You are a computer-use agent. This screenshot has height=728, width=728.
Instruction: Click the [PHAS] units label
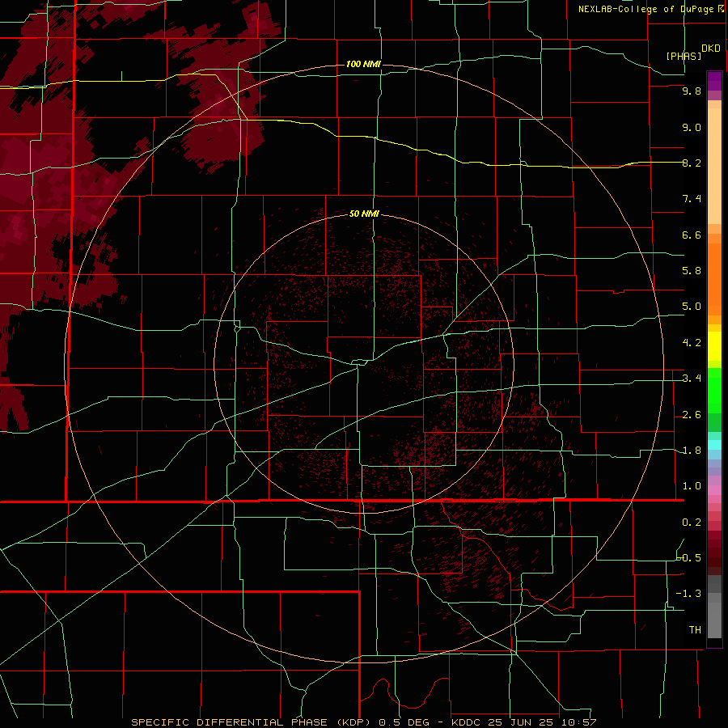coord(684,56)
